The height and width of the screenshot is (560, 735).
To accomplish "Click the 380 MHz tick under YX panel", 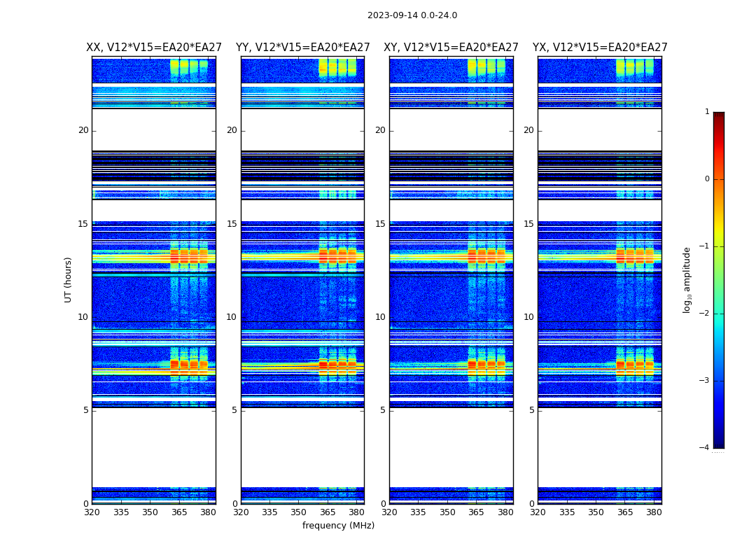I will 654,512.
